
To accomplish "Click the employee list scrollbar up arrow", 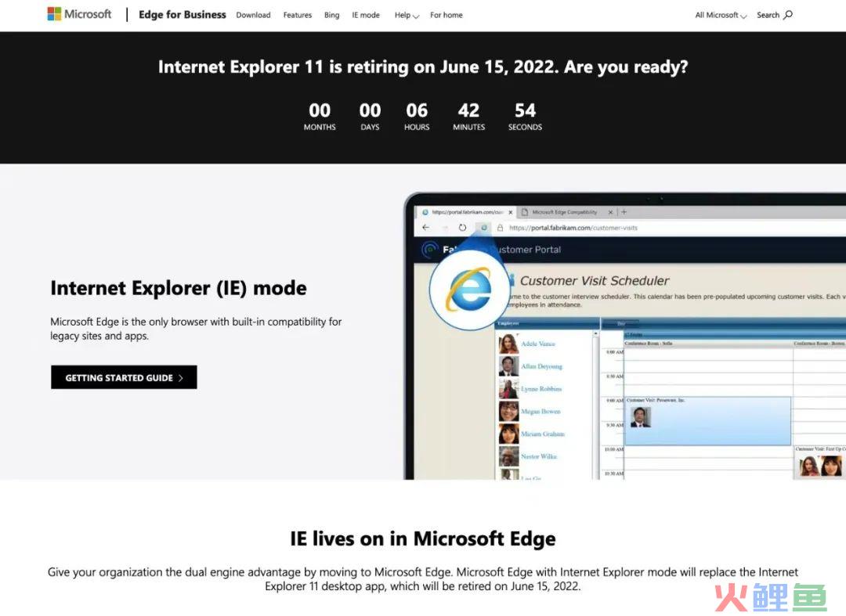I will [595, 333].
